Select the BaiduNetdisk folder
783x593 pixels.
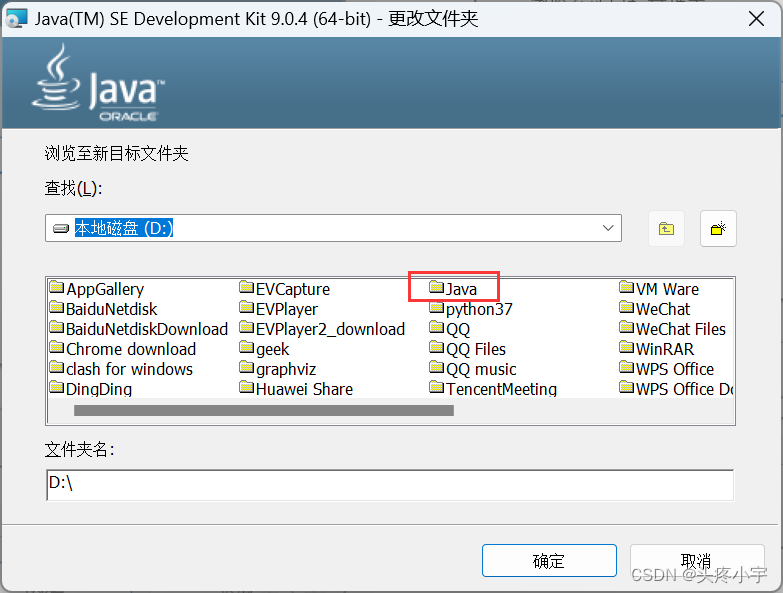coord(103,309)
